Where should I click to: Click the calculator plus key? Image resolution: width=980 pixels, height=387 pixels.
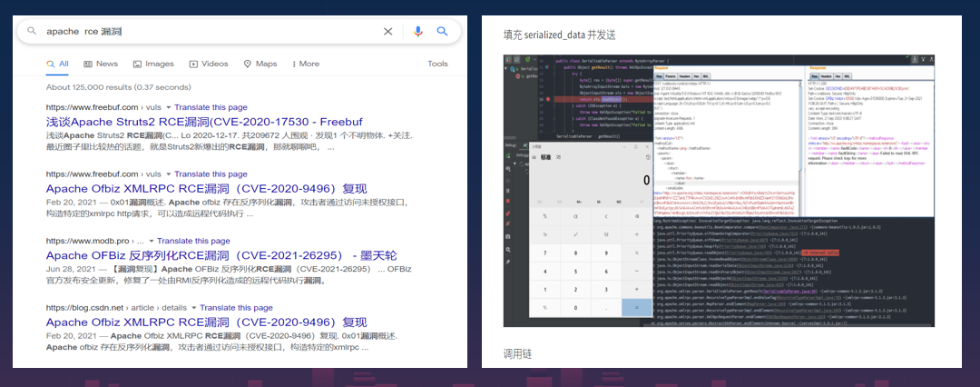(x=637, y=289)
